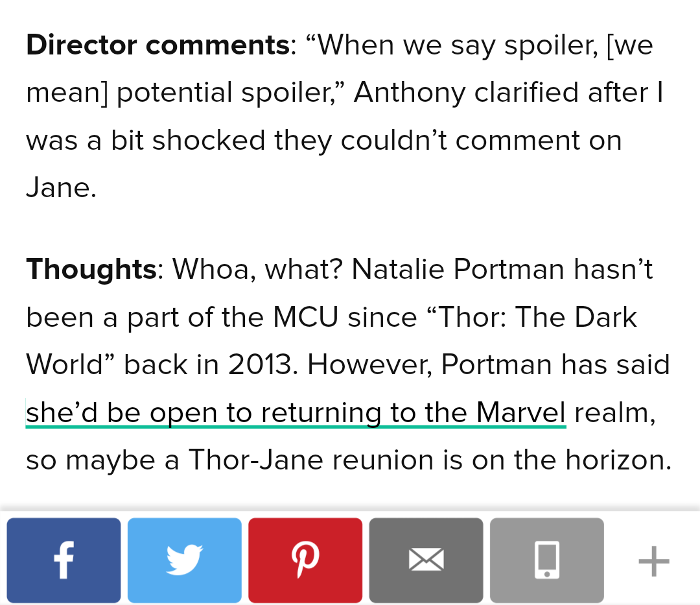Click the bold "Thoughts" label
The height and width of the screenshot is (605, 700).
[91, 269]
